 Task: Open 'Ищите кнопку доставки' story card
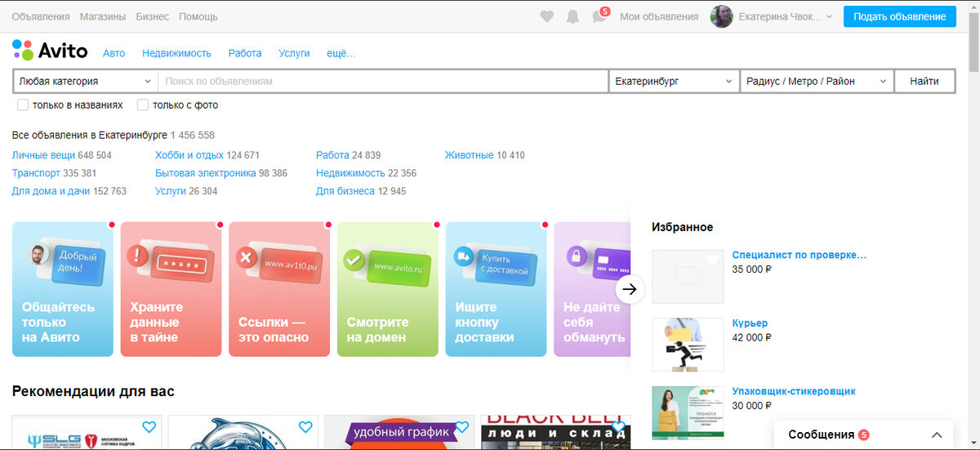click(496, 289)
